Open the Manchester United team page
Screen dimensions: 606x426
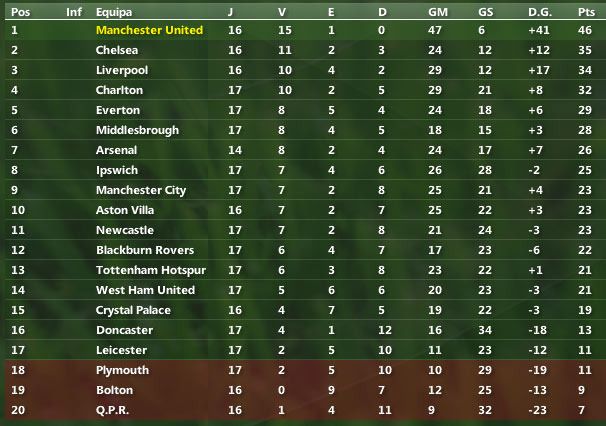pyautogui.click(x=149, y=30)
